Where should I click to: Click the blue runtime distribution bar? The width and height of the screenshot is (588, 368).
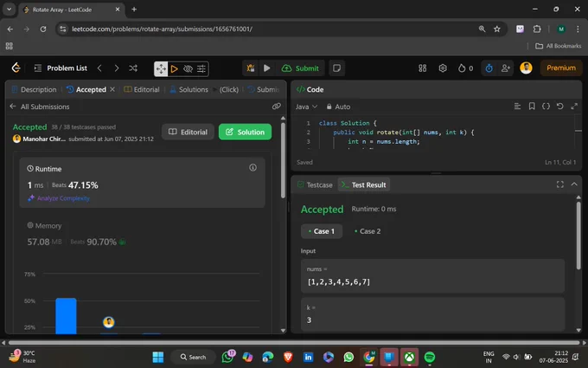pyautogui.click(x=66, y=316)
